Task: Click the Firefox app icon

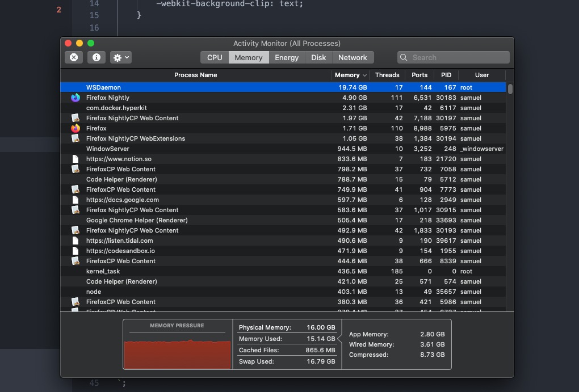Action: point(75,128)
